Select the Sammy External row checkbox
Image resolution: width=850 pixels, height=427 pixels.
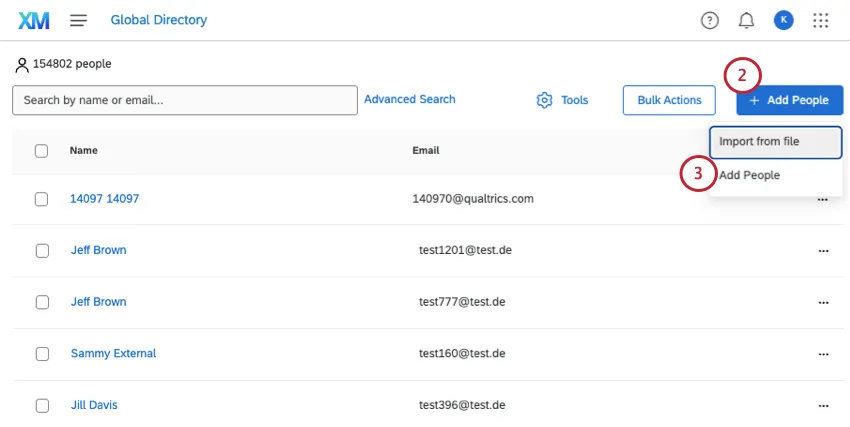41,354
